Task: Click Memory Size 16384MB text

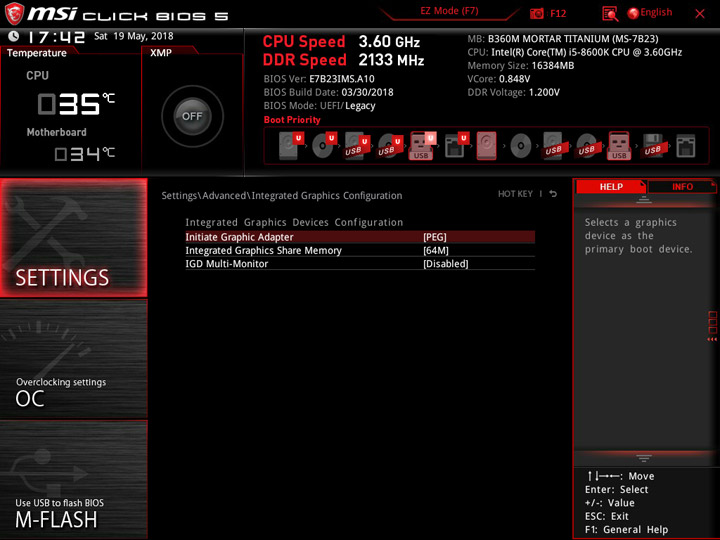Action: (521, 66)
